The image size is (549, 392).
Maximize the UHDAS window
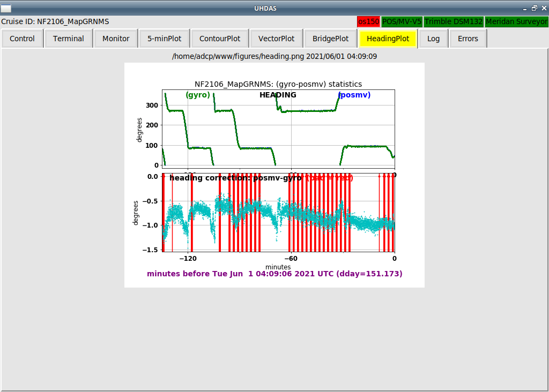535,8
